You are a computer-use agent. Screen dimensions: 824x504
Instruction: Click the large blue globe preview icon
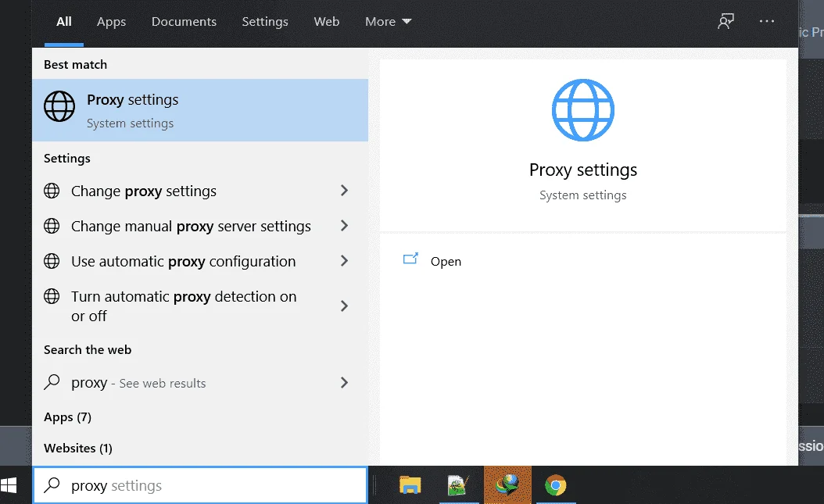click(582, 110)
